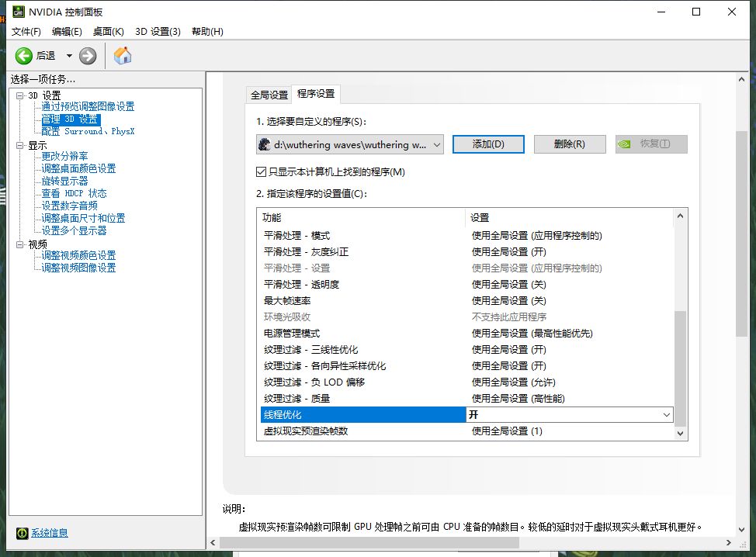756x557 pixels.
Task: Open the Home page icon
Action: [x=123, y=55]
